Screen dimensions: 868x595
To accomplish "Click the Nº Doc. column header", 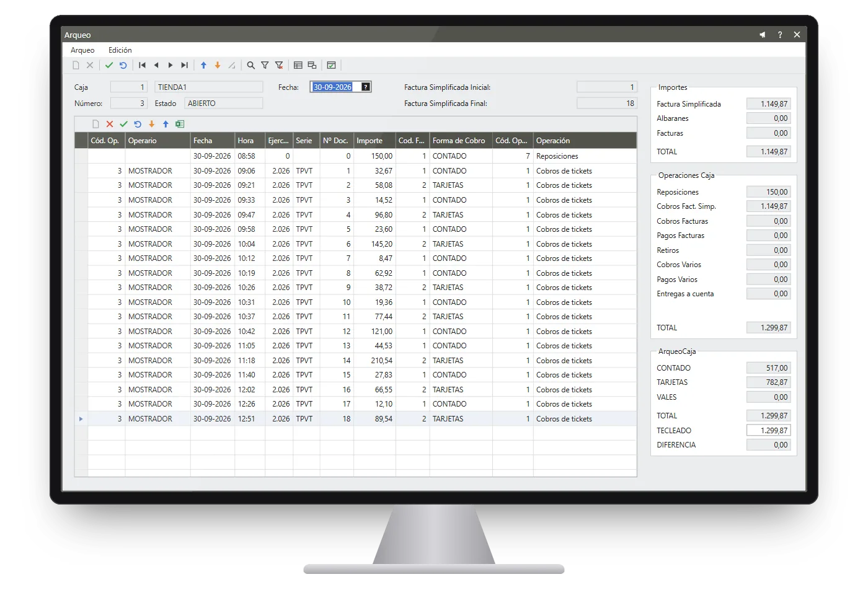I will [337, 141].
